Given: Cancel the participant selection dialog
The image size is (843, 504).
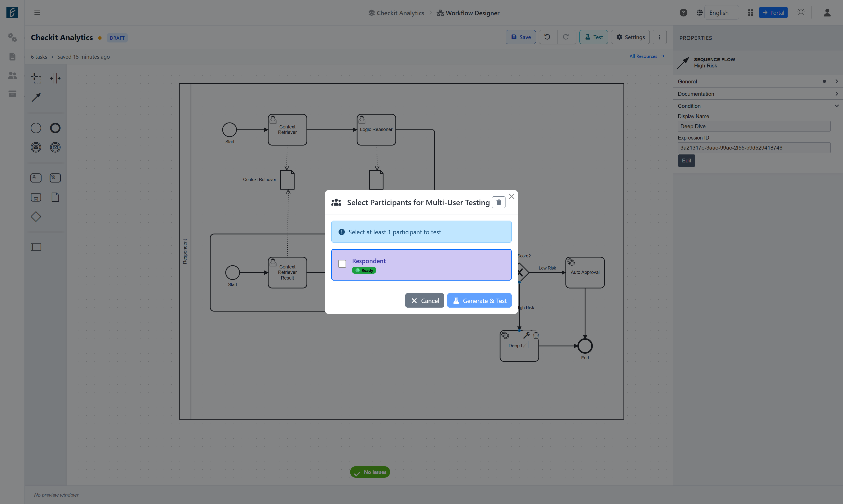Looking at the screenshot, I should (425, 301).
